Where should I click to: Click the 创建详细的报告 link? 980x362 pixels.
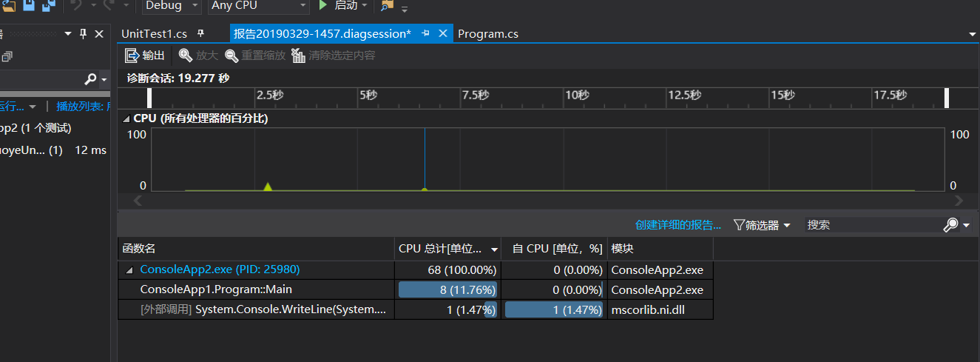pyautogui.click(x=678, y=225)
